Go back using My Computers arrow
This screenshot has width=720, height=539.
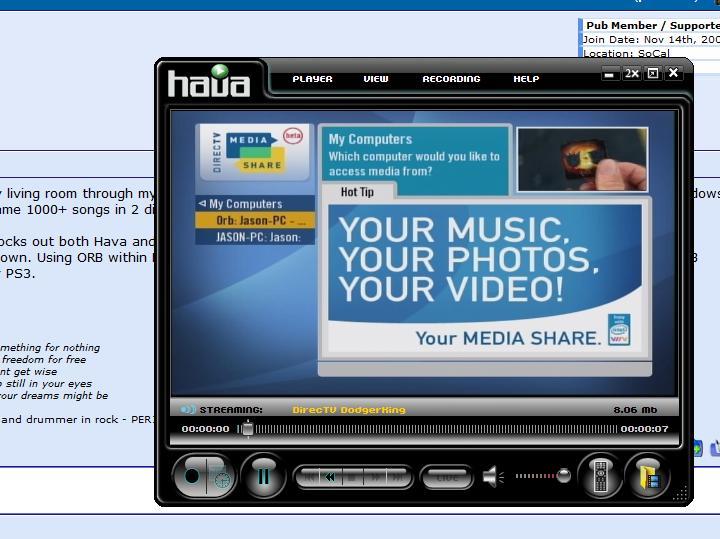pos(202,203)
